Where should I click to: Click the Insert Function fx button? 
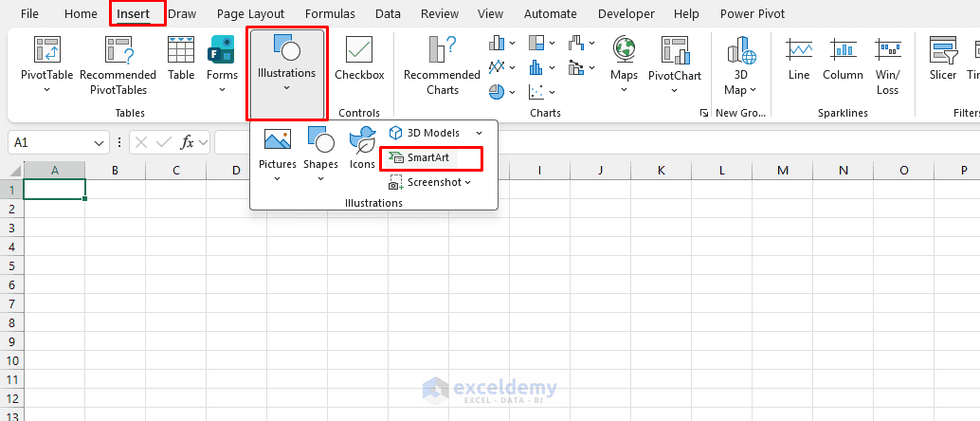tap(187, 143)
